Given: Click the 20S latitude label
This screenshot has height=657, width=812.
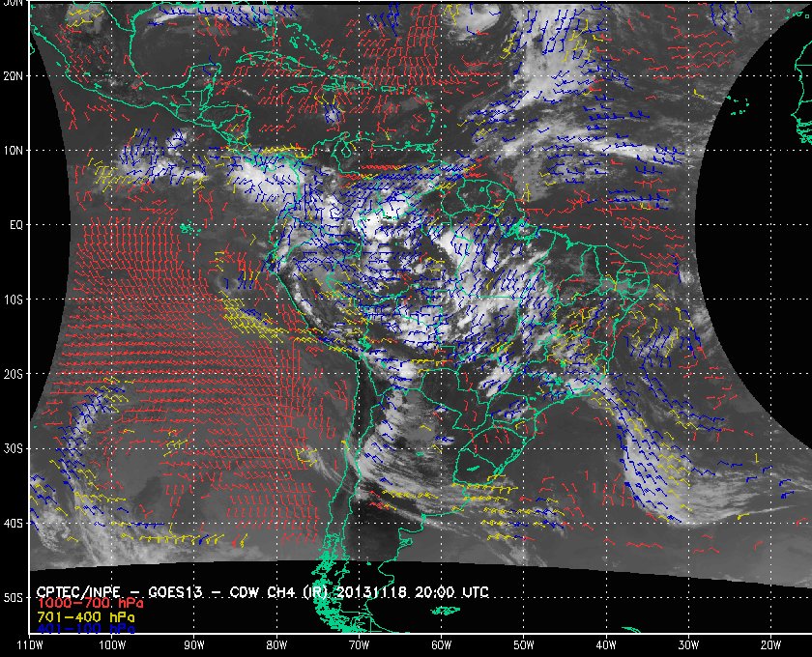Looking at the screenshot, I should click(x=13, y=374).
